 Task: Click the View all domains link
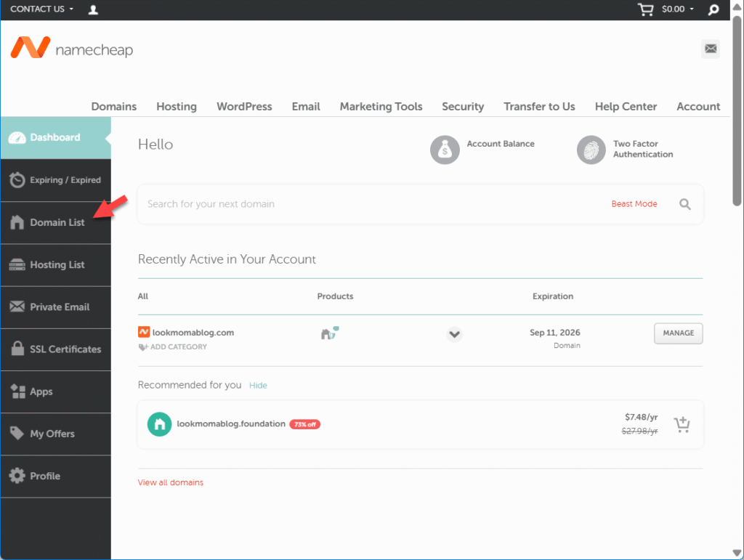171,482
